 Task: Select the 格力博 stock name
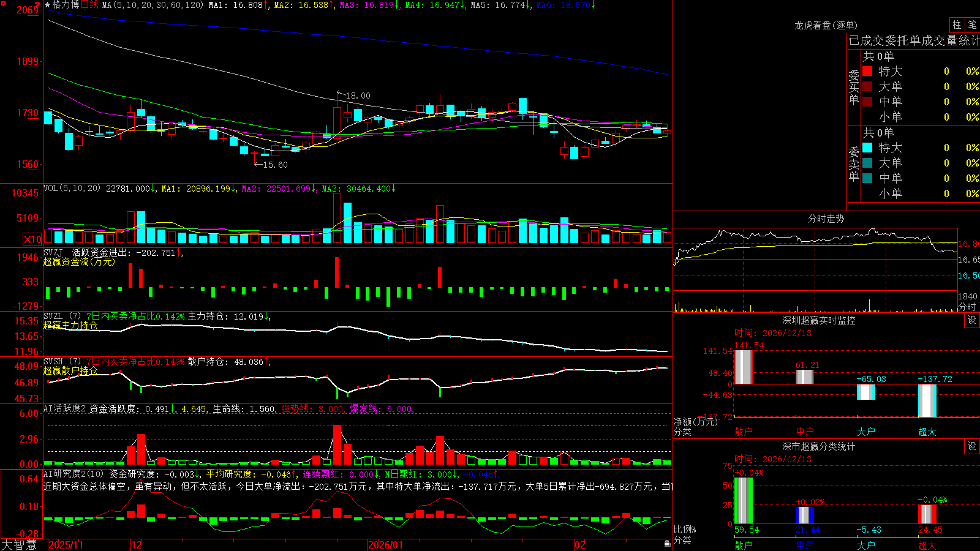(66, 5)
